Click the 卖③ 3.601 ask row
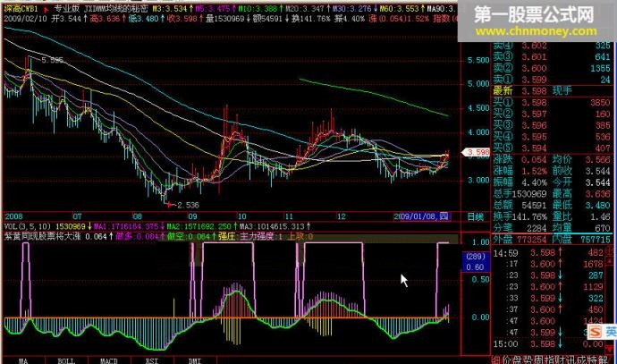 552,57
